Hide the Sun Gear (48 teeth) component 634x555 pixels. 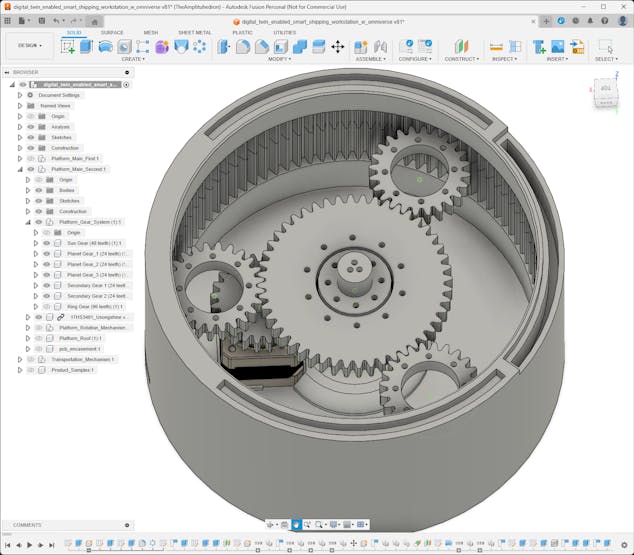(46, 243)
